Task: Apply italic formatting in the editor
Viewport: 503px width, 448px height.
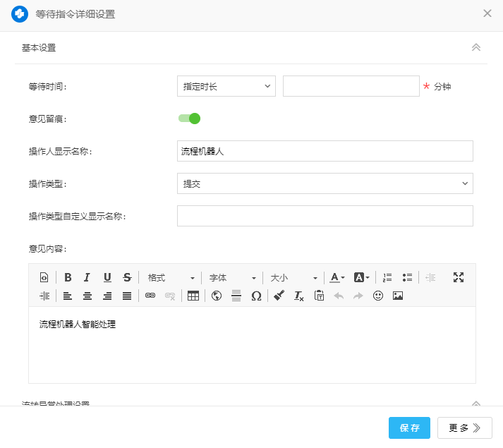Action: 87,277
